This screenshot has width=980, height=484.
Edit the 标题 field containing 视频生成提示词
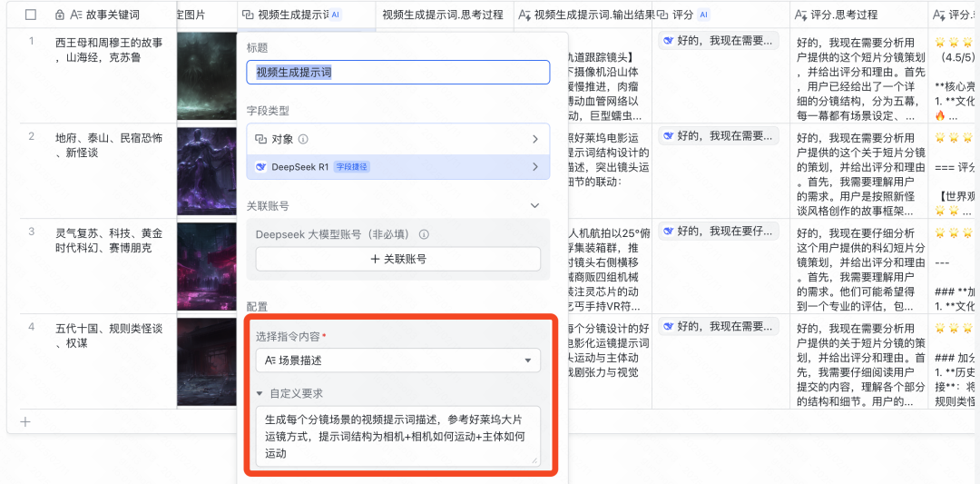(398, 72)
